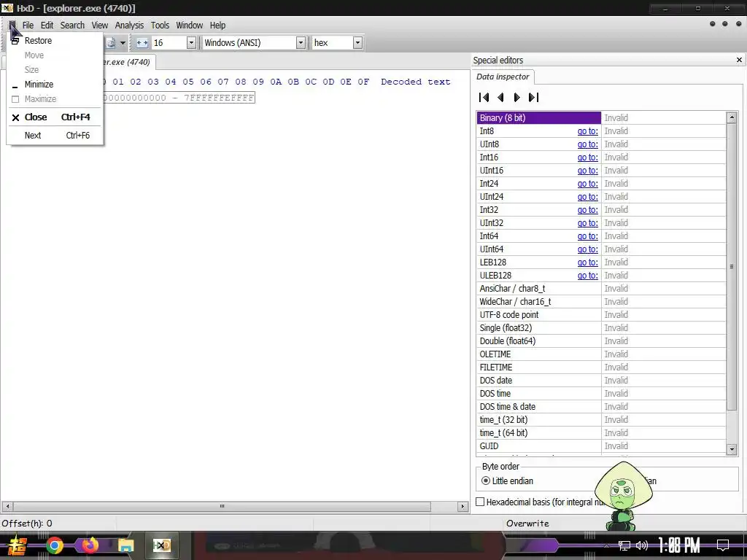Click the go to link for ULEB128
This screenshot has width=747, height=560.
587,275
